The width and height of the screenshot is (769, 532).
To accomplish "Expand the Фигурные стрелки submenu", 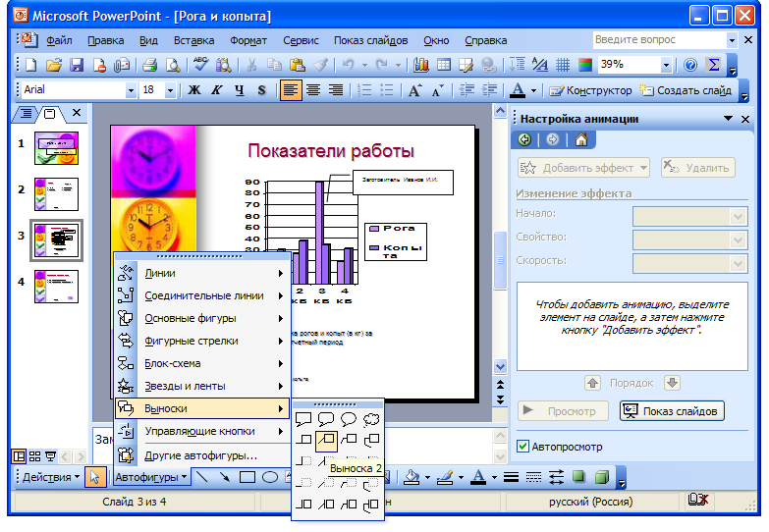I will [202, 341].
